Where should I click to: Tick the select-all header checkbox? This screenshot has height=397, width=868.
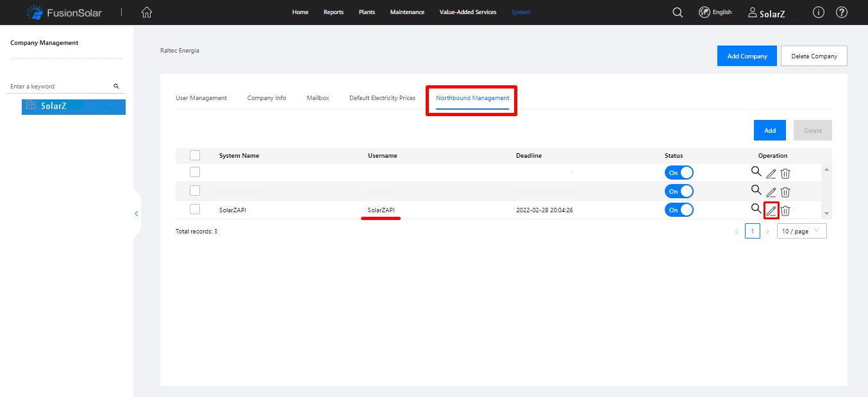(x=195, y=155)
